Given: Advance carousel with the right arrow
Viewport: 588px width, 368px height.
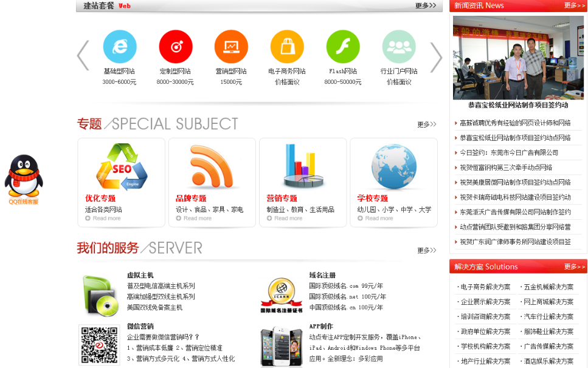Looking at the screenshot, I should tap(436, 57).
